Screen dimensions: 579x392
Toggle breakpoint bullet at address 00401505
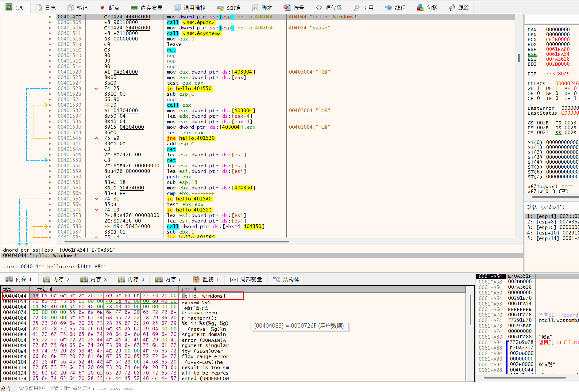point(50,22)
